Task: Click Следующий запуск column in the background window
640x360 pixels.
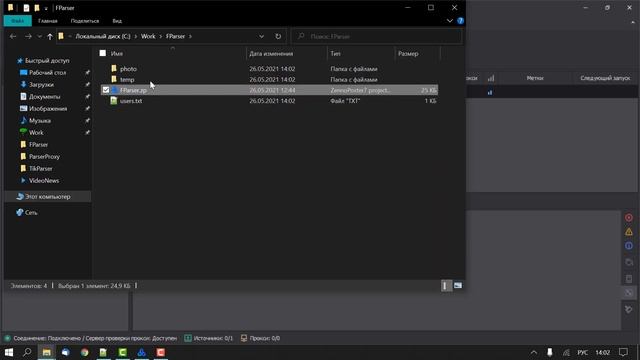Action: [x=605, y=78]
